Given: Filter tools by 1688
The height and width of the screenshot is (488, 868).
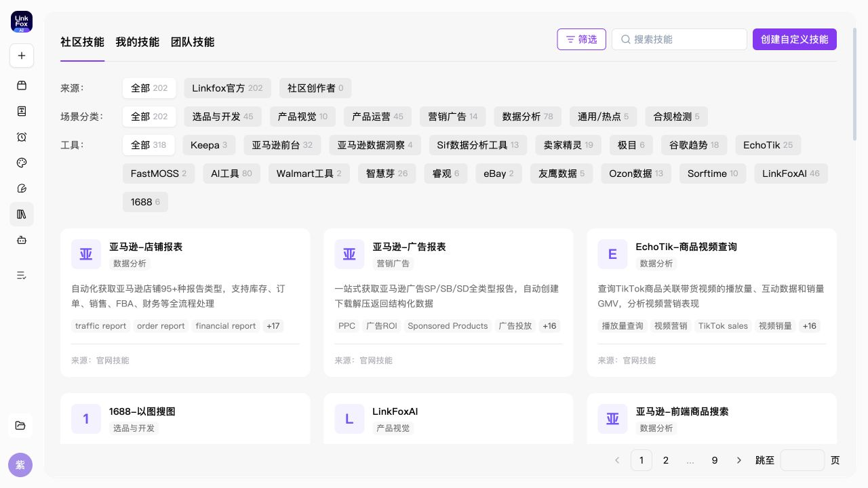Looking at the screenshot, I should (146, 202).
